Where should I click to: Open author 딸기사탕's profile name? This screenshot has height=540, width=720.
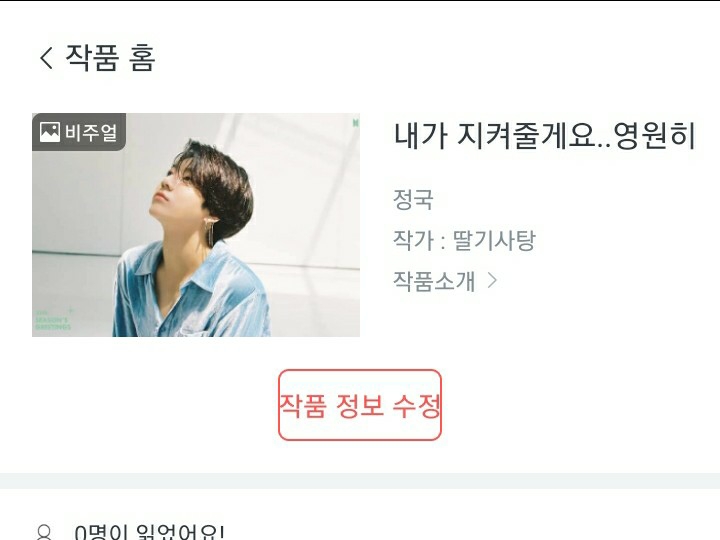pos(494,240)
